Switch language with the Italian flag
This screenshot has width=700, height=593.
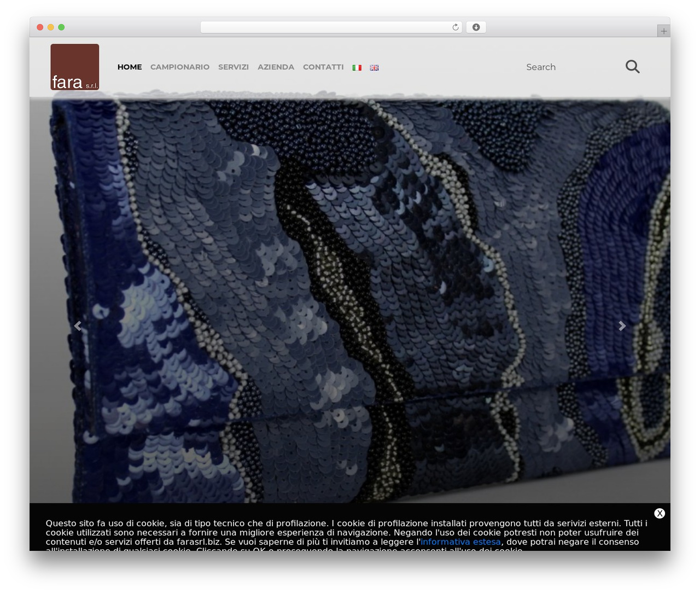click(357, 68)
